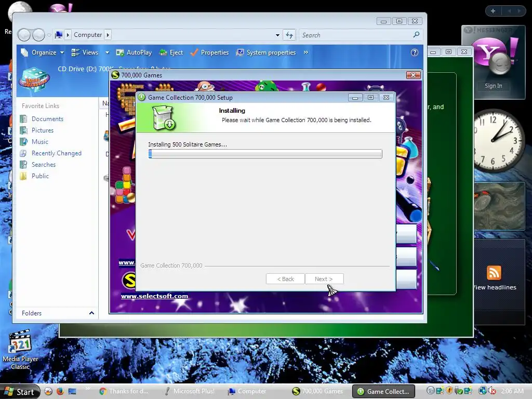Click the Yahoo Messenger gadget logo
The width and height of the screenshot is (532, 399).
click(x=495, y=55)
